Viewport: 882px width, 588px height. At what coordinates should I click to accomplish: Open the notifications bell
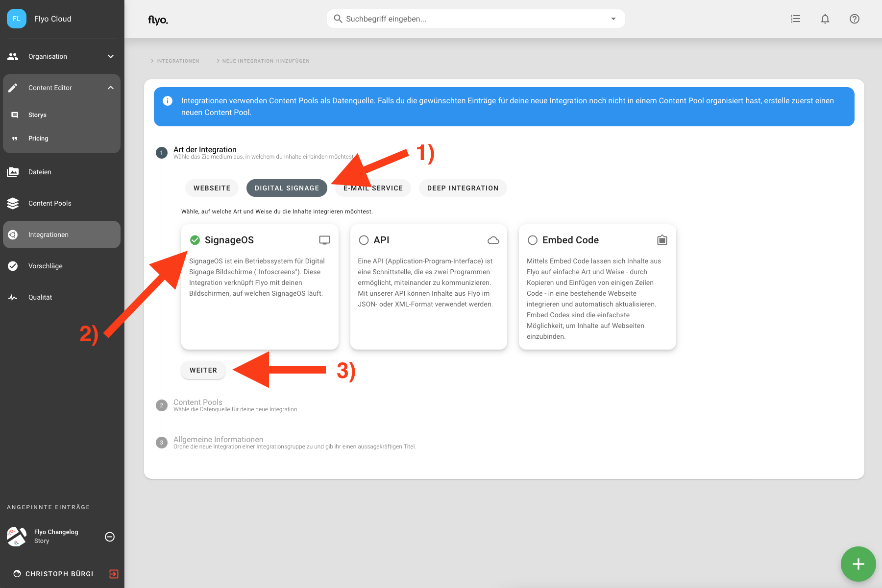click(x=825, y=19)
